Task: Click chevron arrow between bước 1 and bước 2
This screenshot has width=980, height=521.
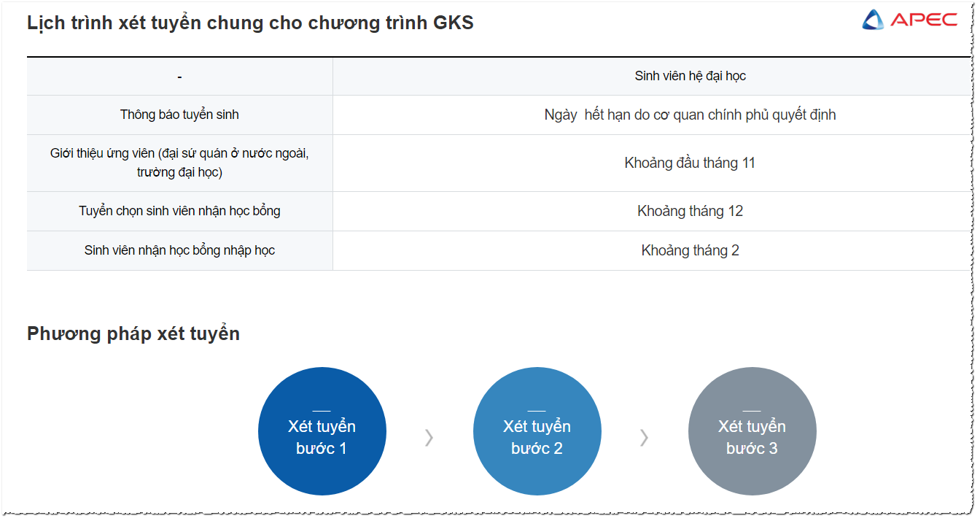Action: [x=429, y=437]
